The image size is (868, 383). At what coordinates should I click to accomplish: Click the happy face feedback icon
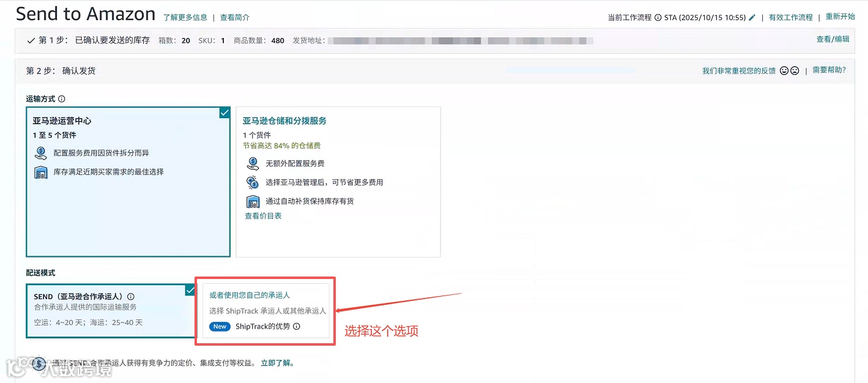[784, 71]
